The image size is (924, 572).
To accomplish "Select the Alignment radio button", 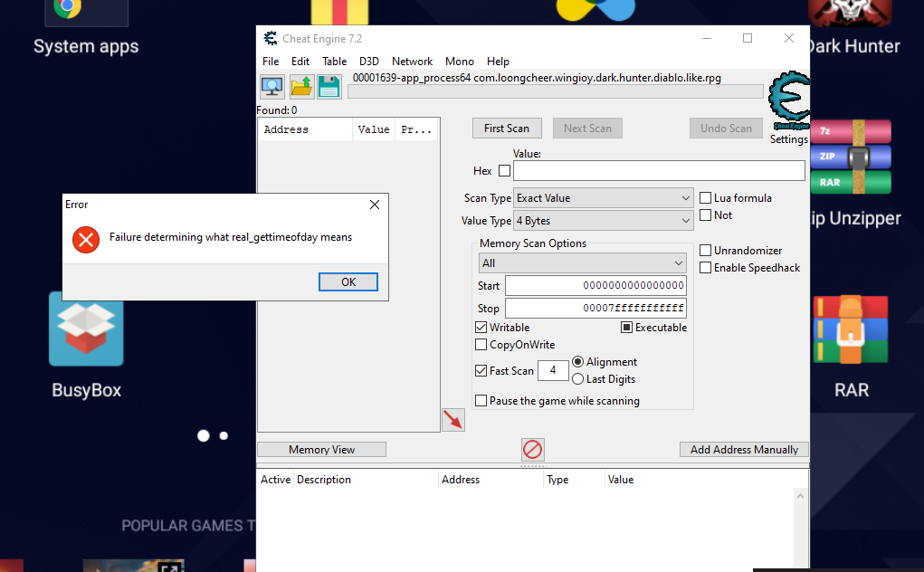I will pyautogui.click(x=577, y=362).
